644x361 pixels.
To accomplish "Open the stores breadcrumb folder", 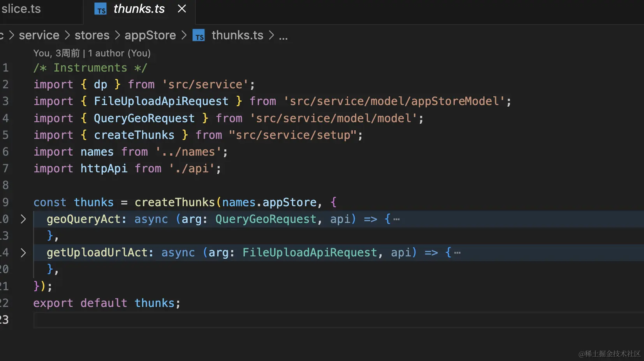I will (x=92, y=35).
